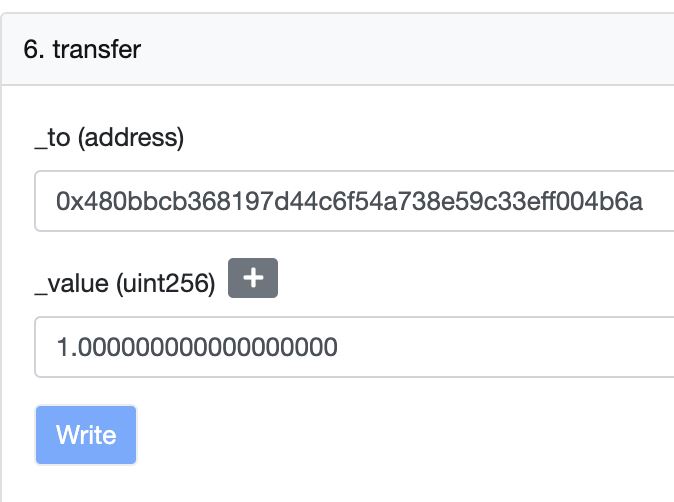
Task: Open the unit multiplier plus button
Action: coord(253,279)
